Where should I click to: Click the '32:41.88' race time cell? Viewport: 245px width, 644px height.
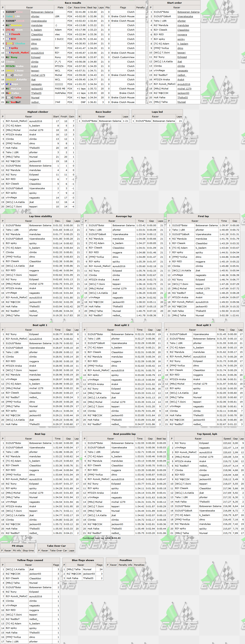click(x=80, y=12)
